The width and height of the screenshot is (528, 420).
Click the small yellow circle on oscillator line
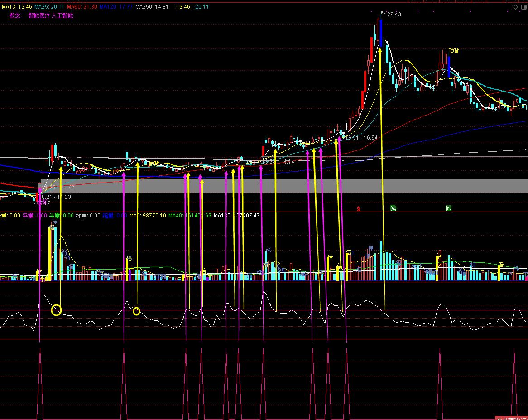click(x=136, y=311)
